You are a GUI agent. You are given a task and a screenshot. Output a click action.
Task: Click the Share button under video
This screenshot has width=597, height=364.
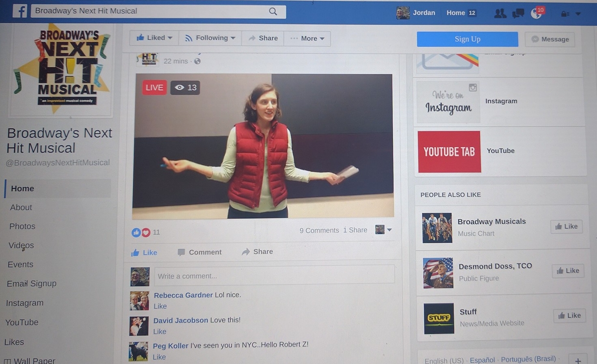[257, 252]
